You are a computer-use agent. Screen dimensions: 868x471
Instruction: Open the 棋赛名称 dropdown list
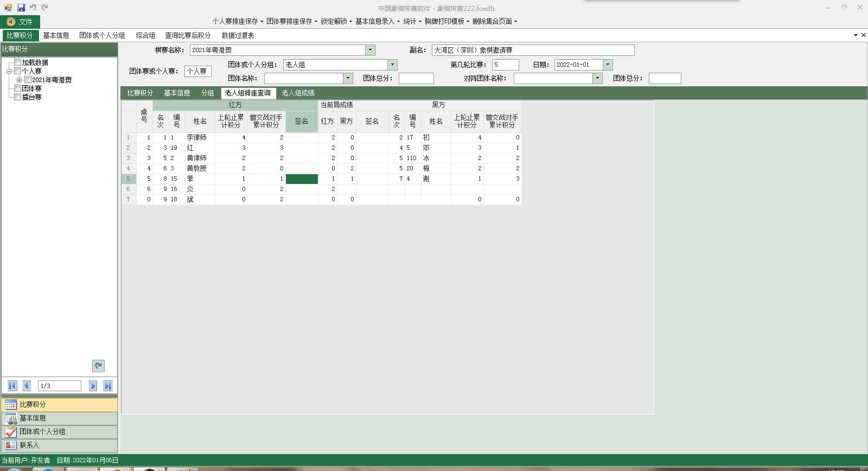click(370, 50)
